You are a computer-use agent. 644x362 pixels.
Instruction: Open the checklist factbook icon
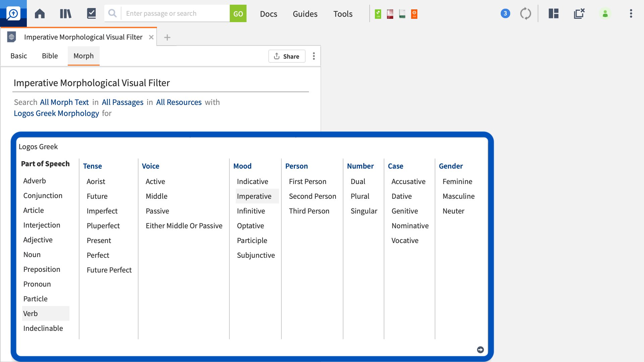coord(91,13)
